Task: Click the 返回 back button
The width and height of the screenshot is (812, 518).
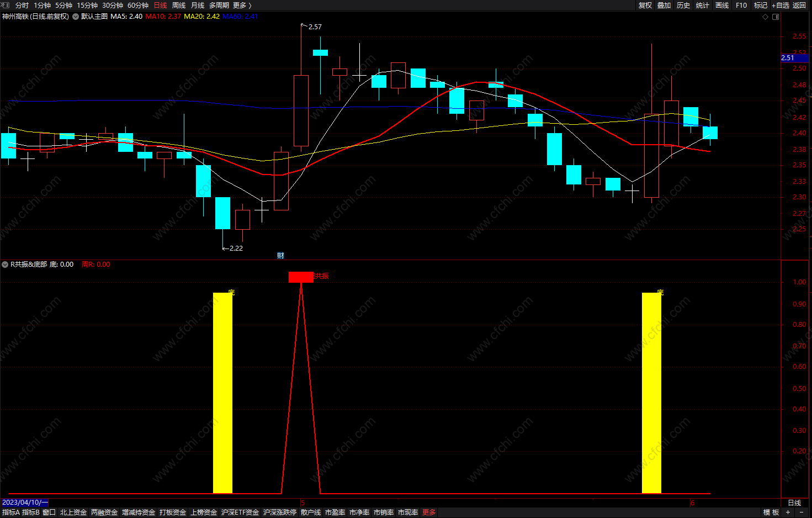Action: (x=799, y=5)
